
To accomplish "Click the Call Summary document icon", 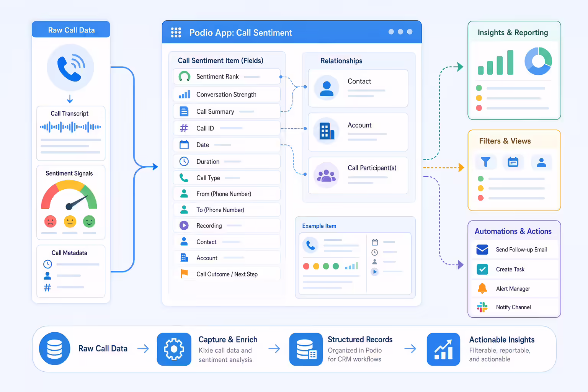I will click(184, 111).
